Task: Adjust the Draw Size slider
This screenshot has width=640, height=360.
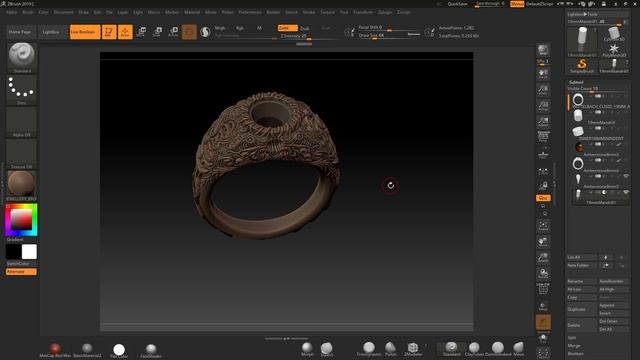Action: [389, 35]
